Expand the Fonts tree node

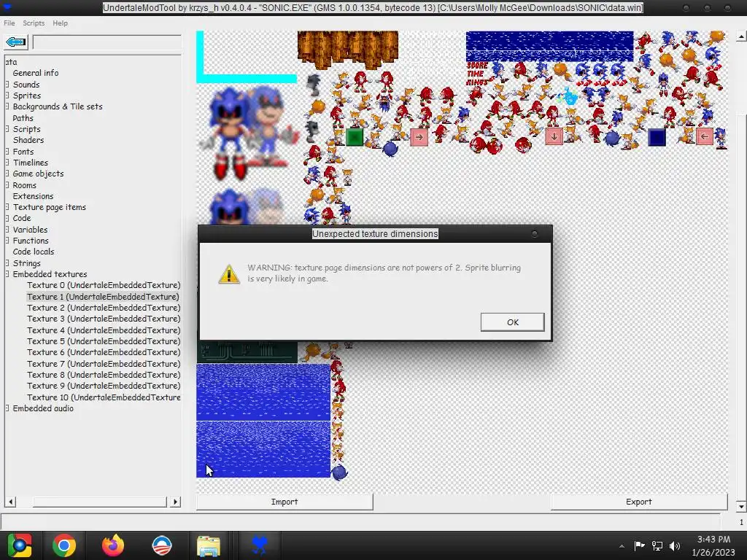click(7, 152)
